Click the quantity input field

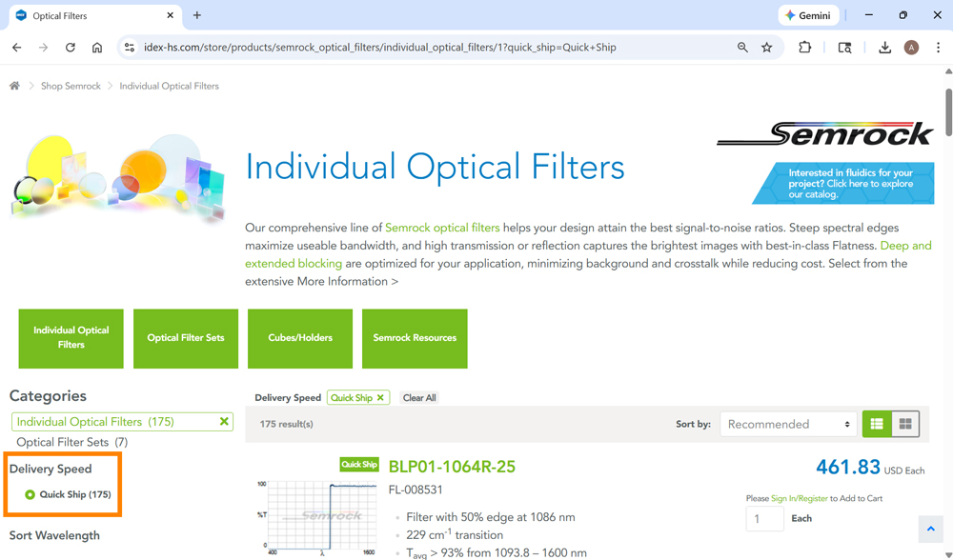click(x=764, y=519)
